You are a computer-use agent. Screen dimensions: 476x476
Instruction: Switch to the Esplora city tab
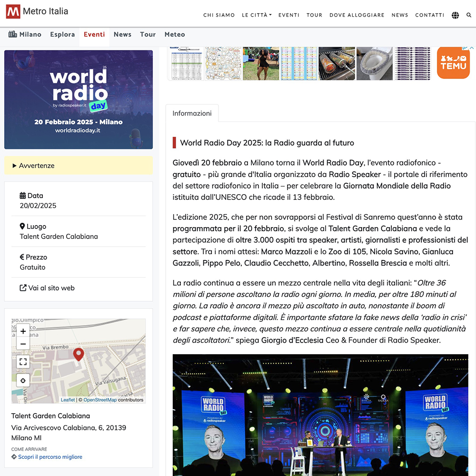point(62,35)
